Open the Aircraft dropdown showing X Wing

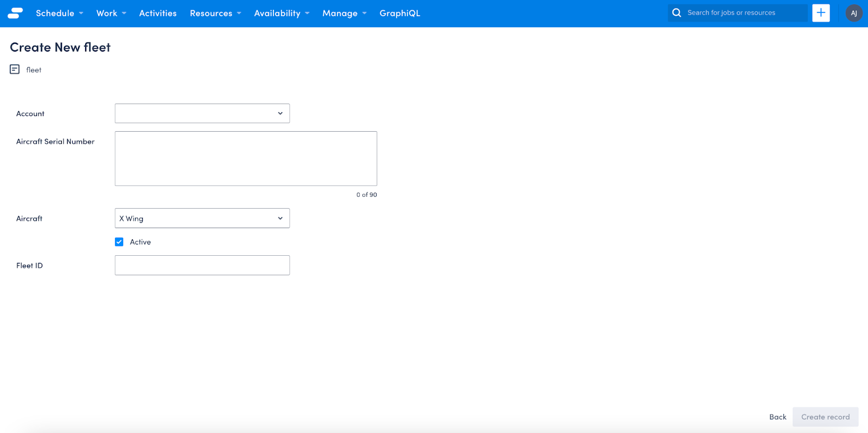pyautogui.click(x=202, y=218)
